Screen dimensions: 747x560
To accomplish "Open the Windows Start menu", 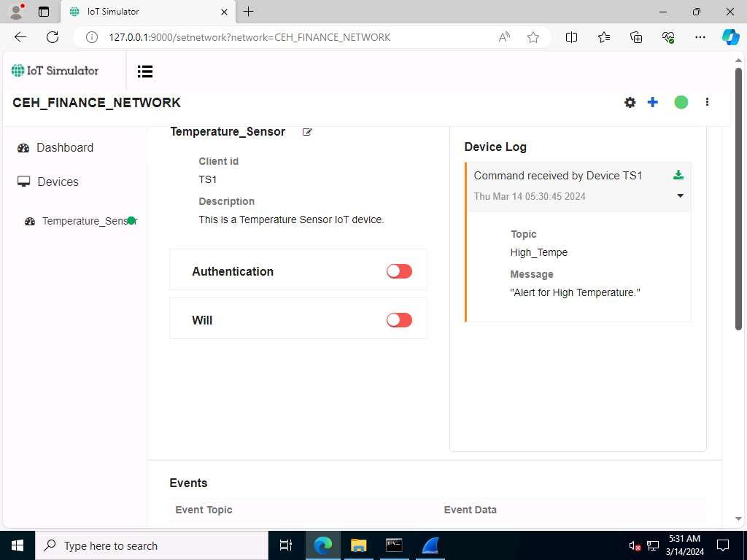I will pos(18,545).
